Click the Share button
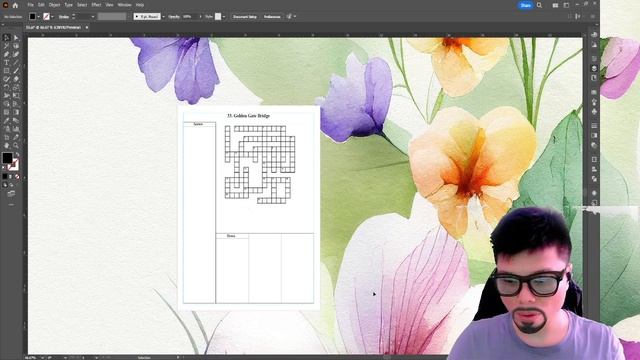Viewport: 640px width, 360px height. pos(526,5)
